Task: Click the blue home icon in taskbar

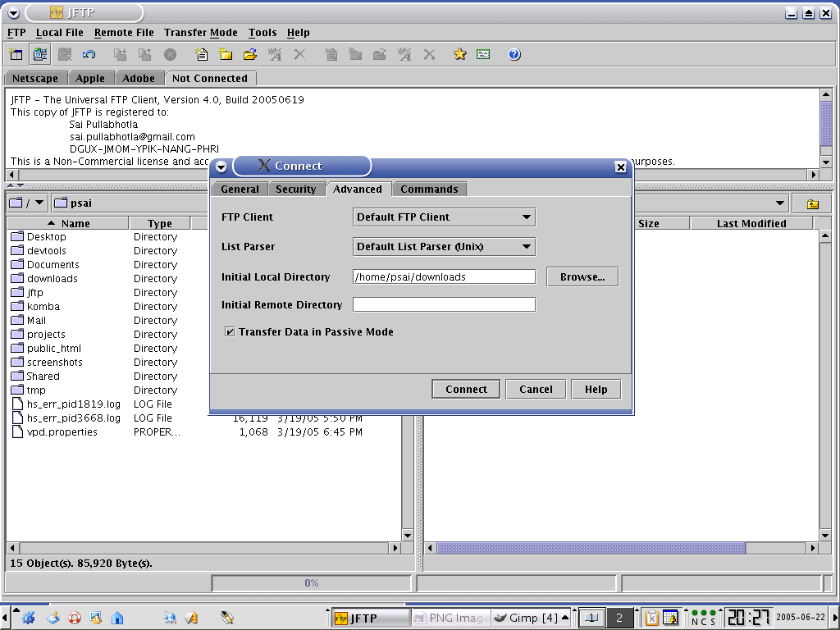Action: tap(117, 618)
